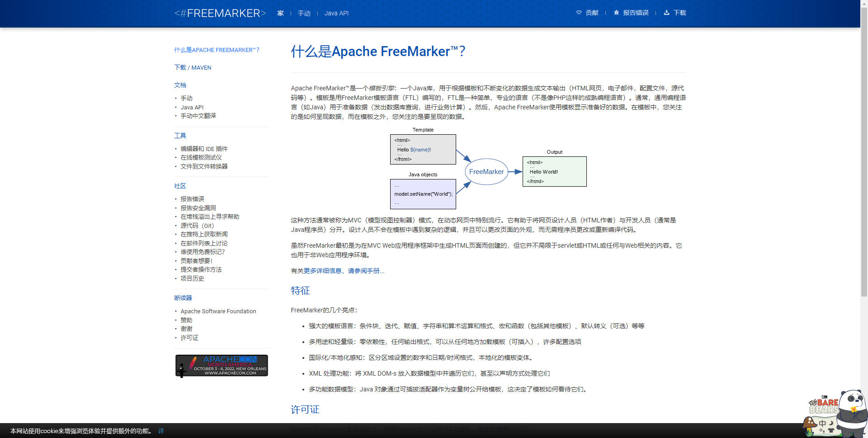The image size is (868, 438).
Task: Click the download icon beside 下载
Action: pos(666,13)
